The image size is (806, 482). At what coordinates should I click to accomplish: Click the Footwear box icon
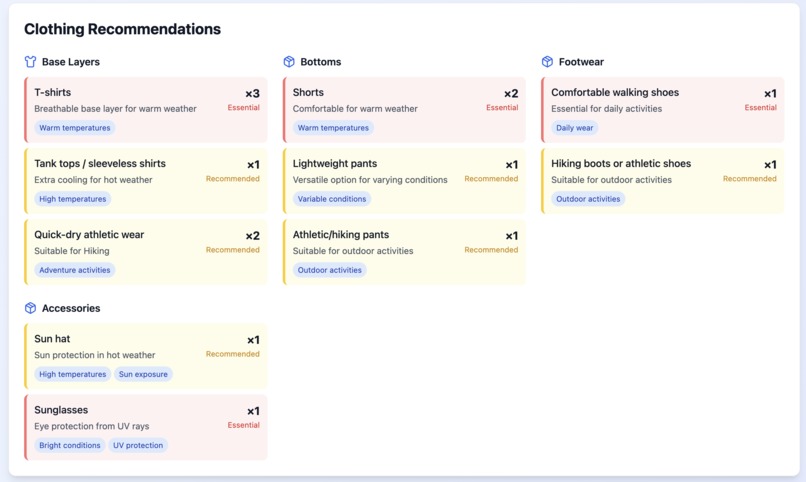click(547, 62)
